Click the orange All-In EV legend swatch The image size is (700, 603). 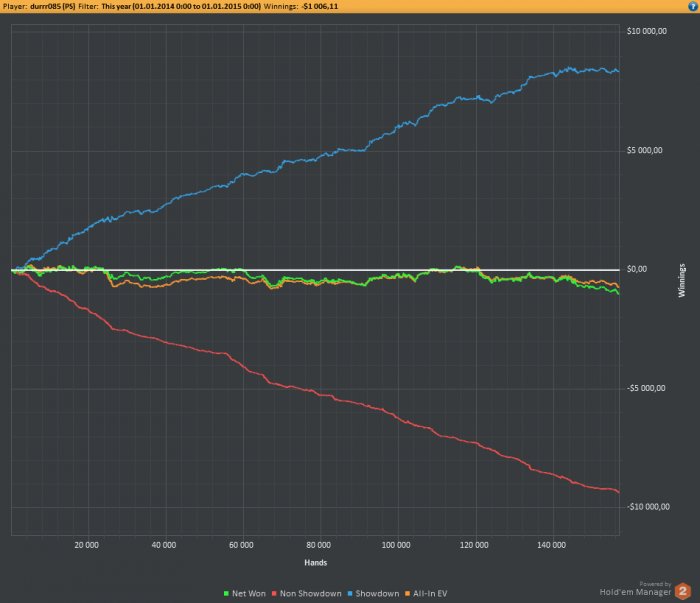(407, 594)
